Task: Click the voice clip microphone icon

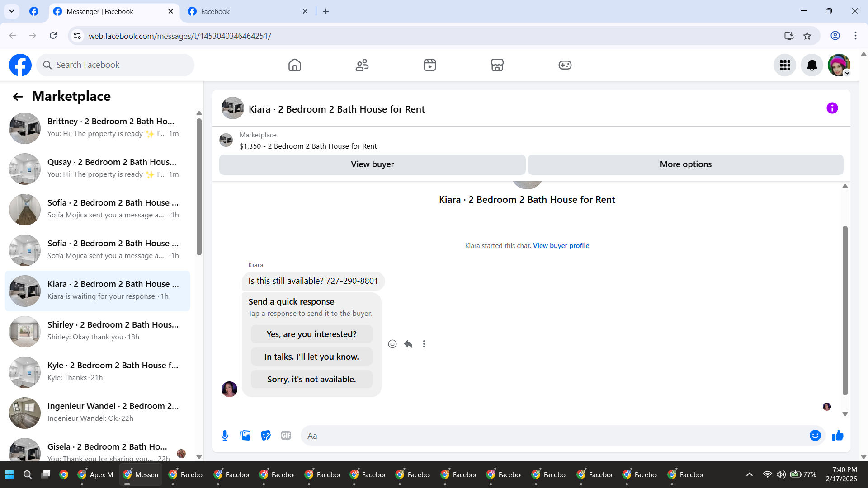Action: point(225,435)
